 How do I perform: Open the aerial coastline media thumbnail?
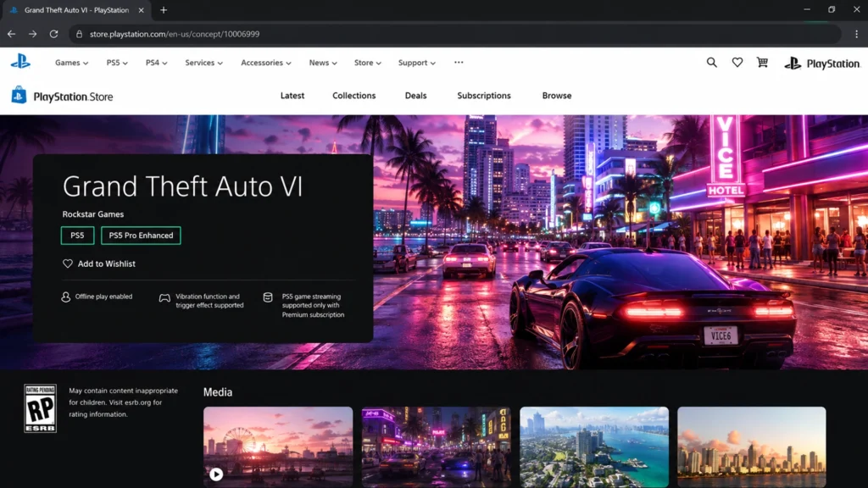tap(594, 447)
